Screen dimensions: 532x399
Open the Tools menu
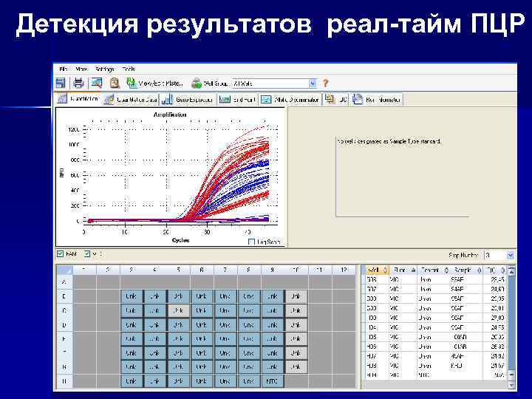[x=129, y=69]
